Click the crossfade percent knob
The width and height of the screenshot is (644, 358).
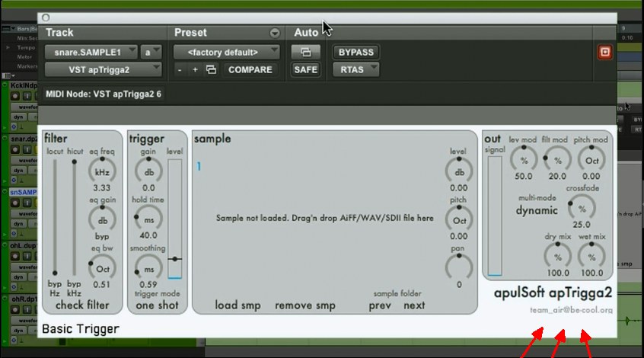tap(582, 208)
